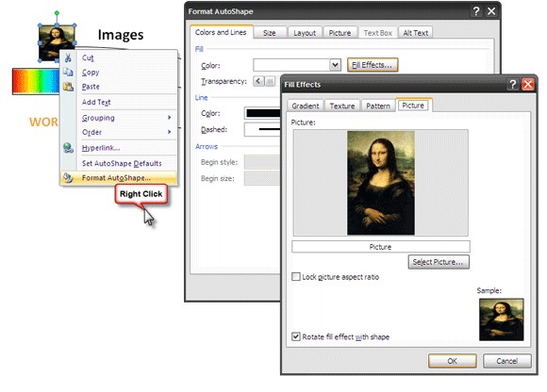The height and width of the screenshot is (392, 547).
Task: Click the Select Picture... button
Action: 439,262
